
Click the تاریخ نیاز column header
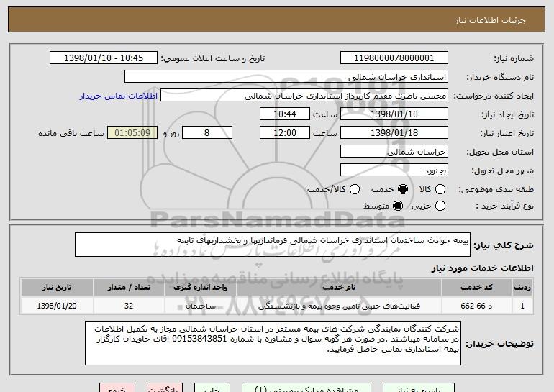pyautogui.click(x=57, y=288)
